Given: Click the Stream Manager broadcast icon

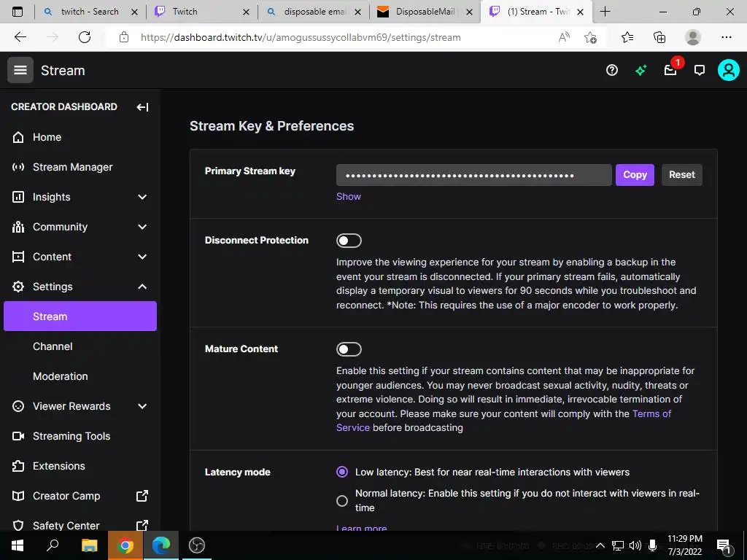Looking at the screenshot, I should pos(18,167).
